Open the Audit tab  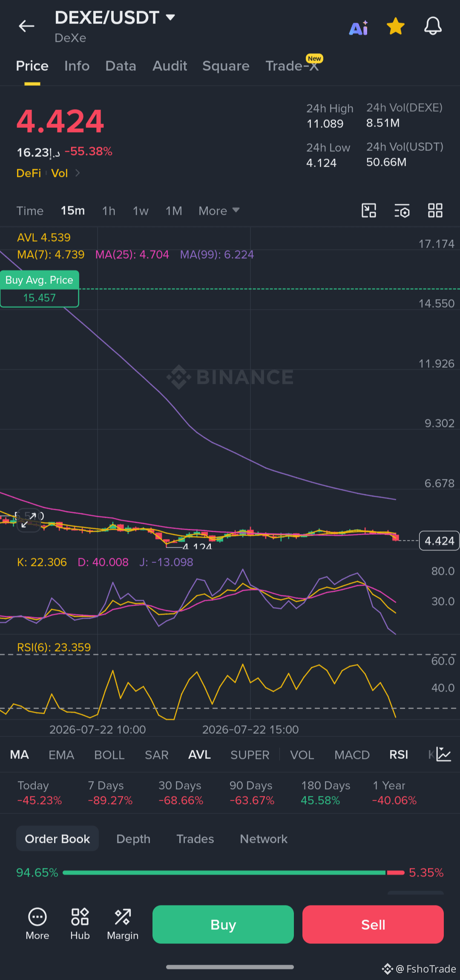[170, 66]
